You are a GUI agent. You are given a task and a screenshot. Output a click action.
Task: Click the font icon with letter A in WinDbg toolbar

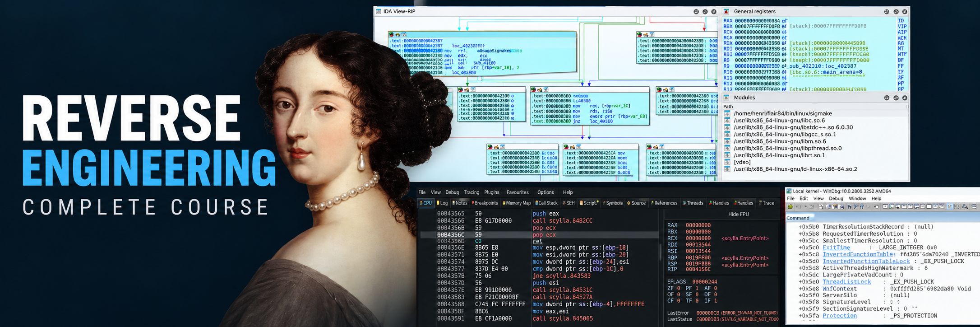coord(965,207)
